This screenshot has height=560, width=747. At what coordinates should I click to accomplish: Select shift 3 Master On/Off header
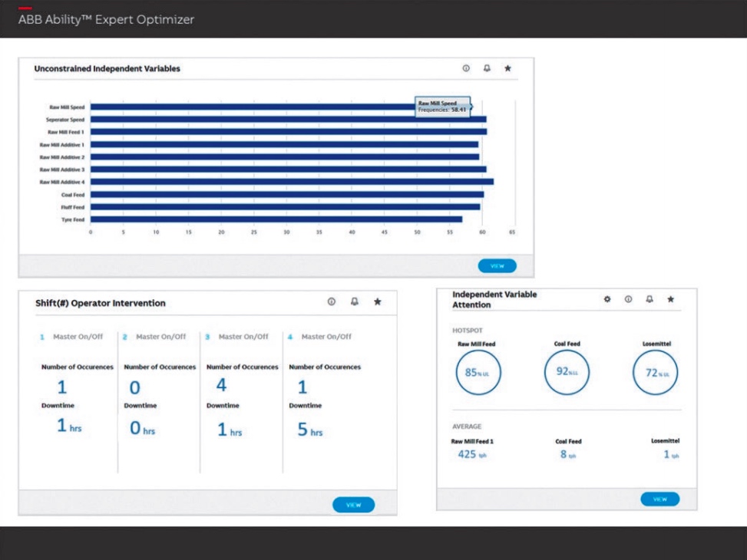[236, 337]
